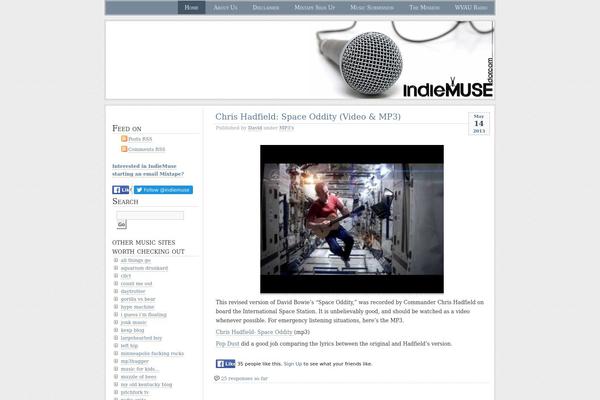Click the sidebar Facebook Like button

(x=121, y=190)
